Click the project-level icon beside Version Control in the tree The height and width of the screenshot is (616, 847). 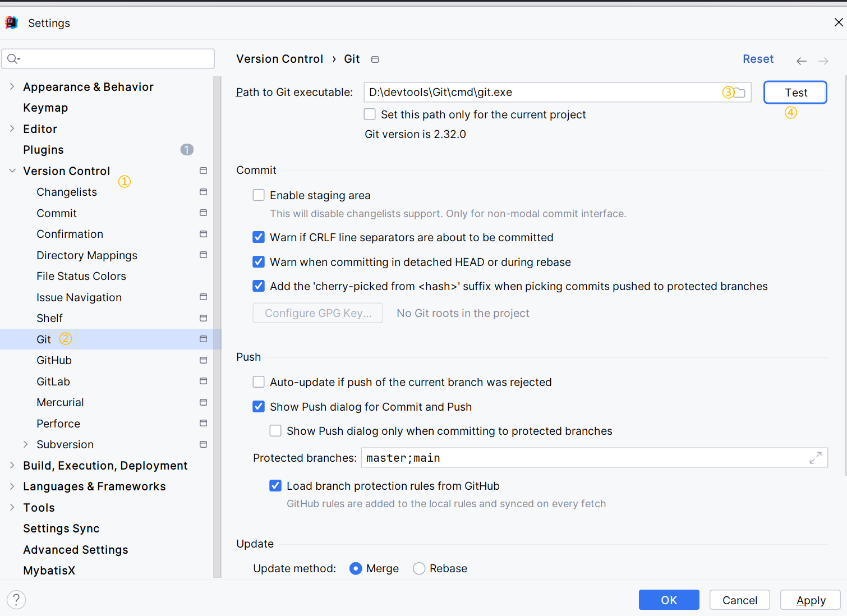pyautogui.click(x=203, y=171)
